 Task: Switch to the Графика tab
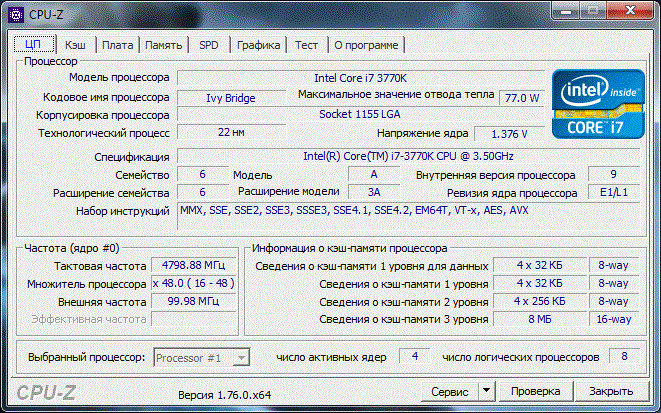tap(258, 45)
